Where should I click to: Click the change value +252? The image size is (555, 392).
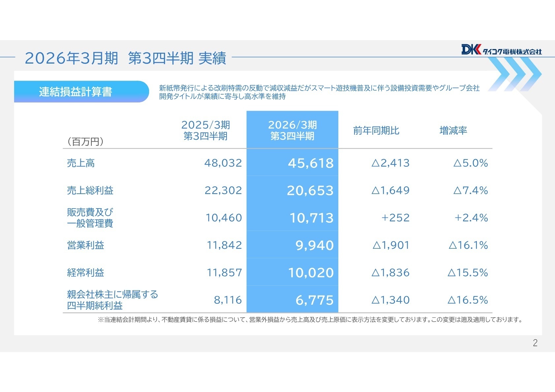(x=395, y=218)
